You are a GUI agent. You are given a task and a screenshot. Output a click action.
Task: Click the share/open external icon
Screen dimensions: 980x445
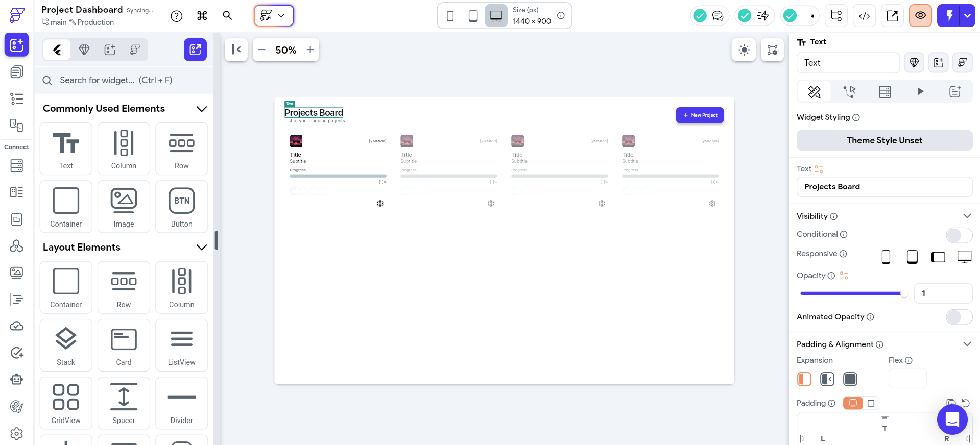(x=893, y=16)
